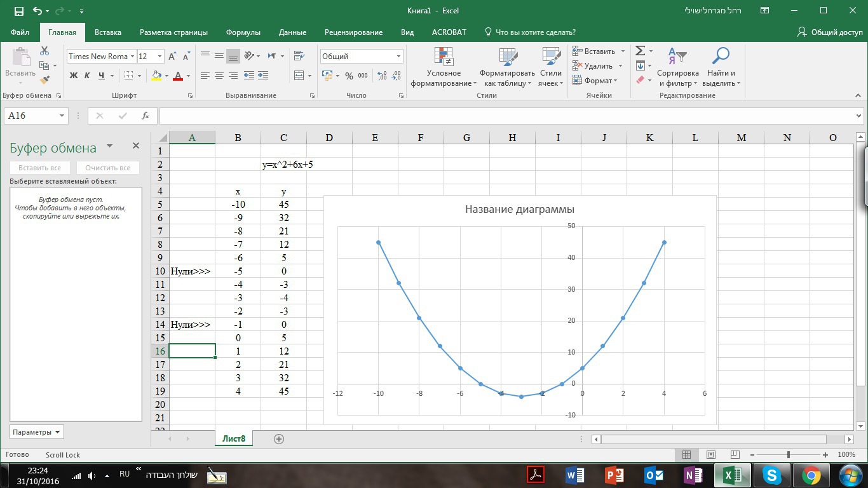
Task: Toggle bold formatting (Ж)
Action: click(73, 76)
